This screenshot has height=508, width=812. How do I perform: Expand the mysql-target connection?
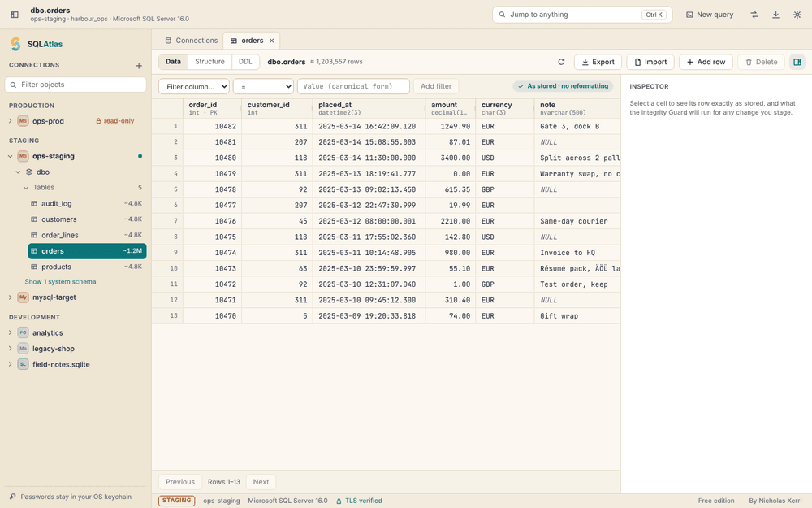(x=11, y=297)
